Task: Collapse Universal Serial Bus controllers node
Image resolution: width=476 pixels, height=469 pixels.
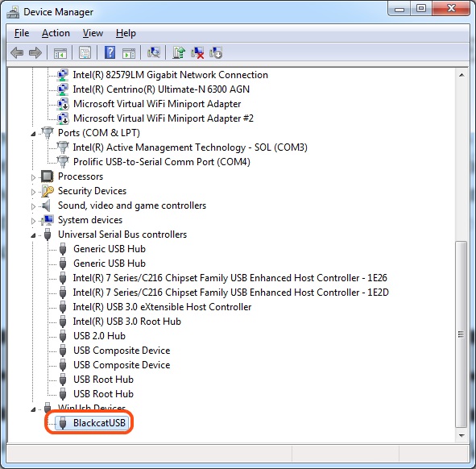Action: (x=33, y=235)
